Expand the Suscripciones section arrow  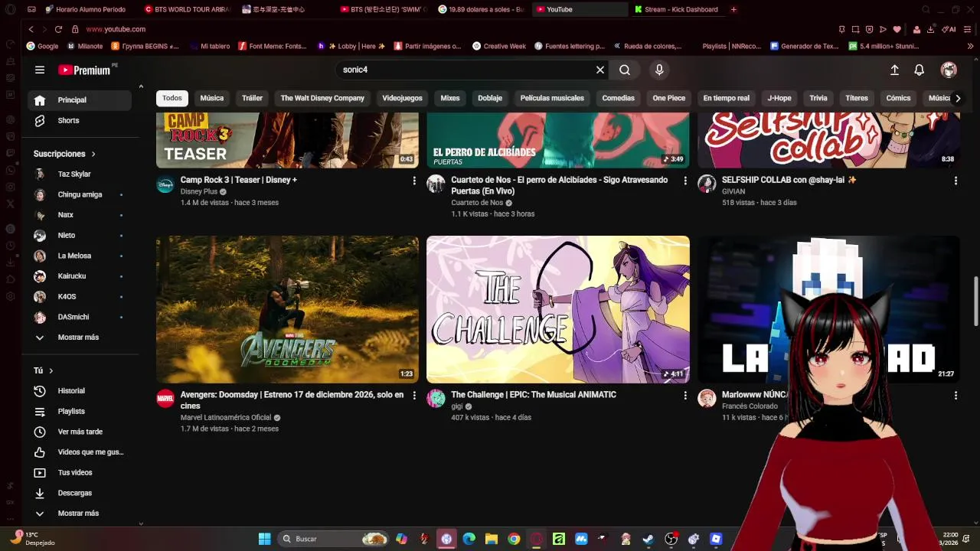(x=93, y=154)
